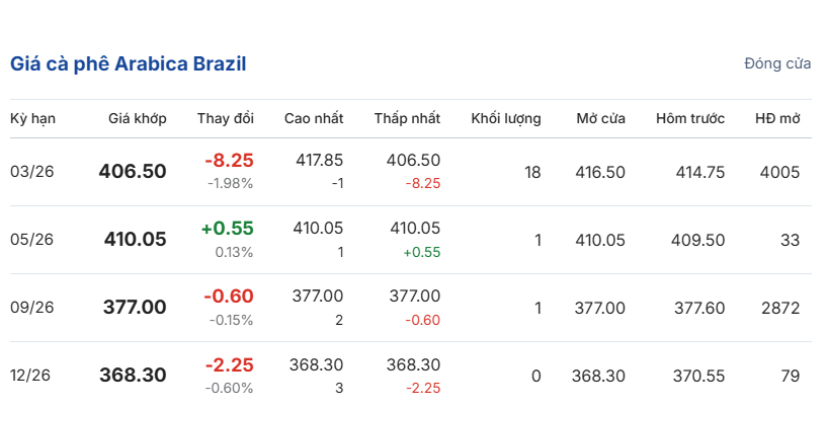Click the Giá khớp column header
This screenshot has height=440, width=825.
tap(137, 118)
